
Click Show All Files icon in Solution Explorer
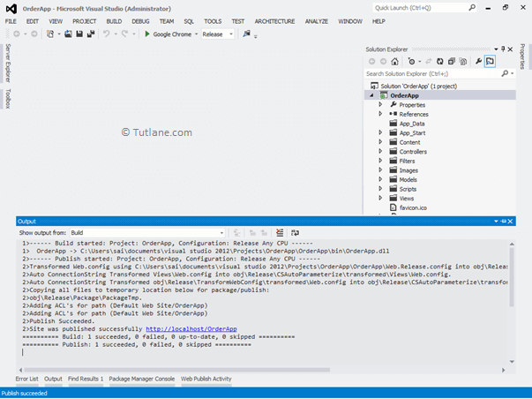pyautogui.click(x=463, y=62)
